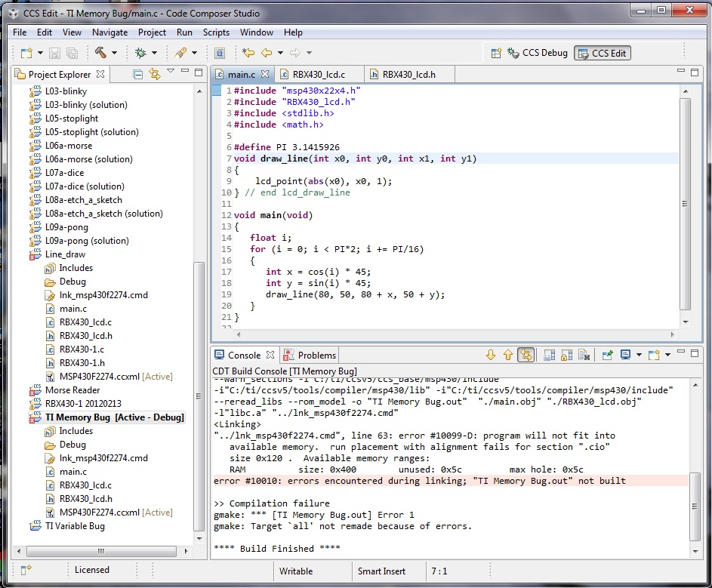Click the New file toolbar icon

tap(26, 53)
